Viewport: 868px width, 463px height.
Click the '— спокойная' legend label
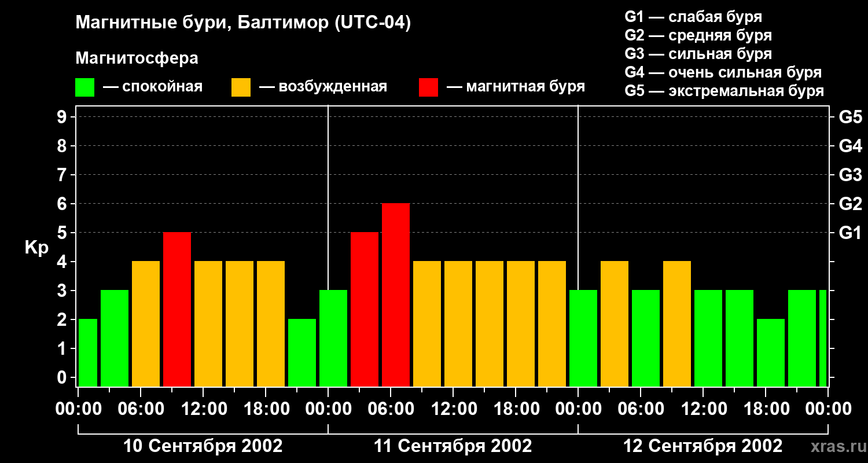(153, 87)
